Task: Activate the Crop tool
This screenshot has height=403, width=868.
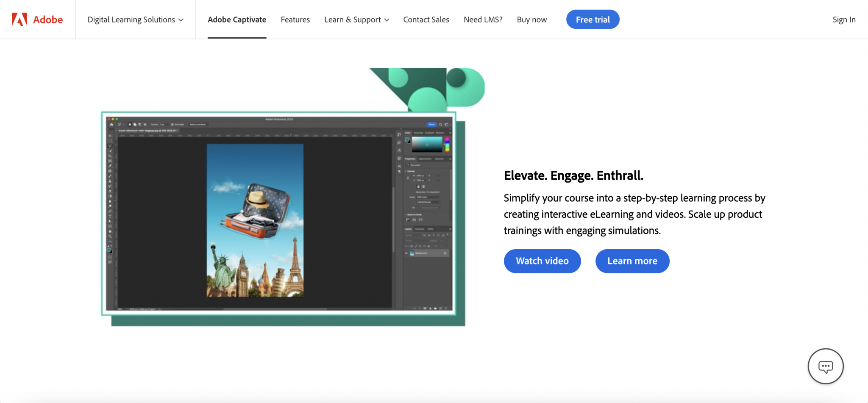Action: pyautogui.click(x=109, y=155)
